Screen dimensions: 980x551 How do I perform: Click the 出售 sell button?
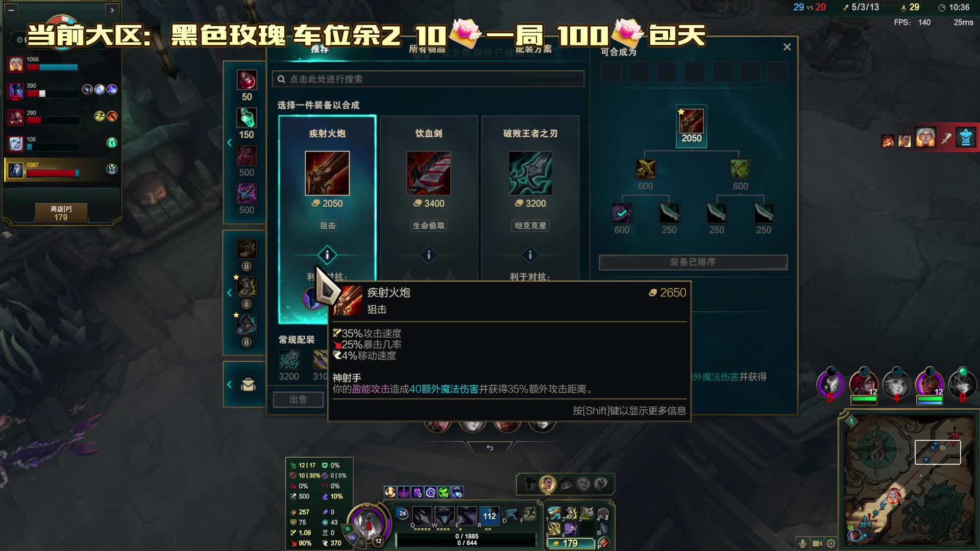click(298, 399)
